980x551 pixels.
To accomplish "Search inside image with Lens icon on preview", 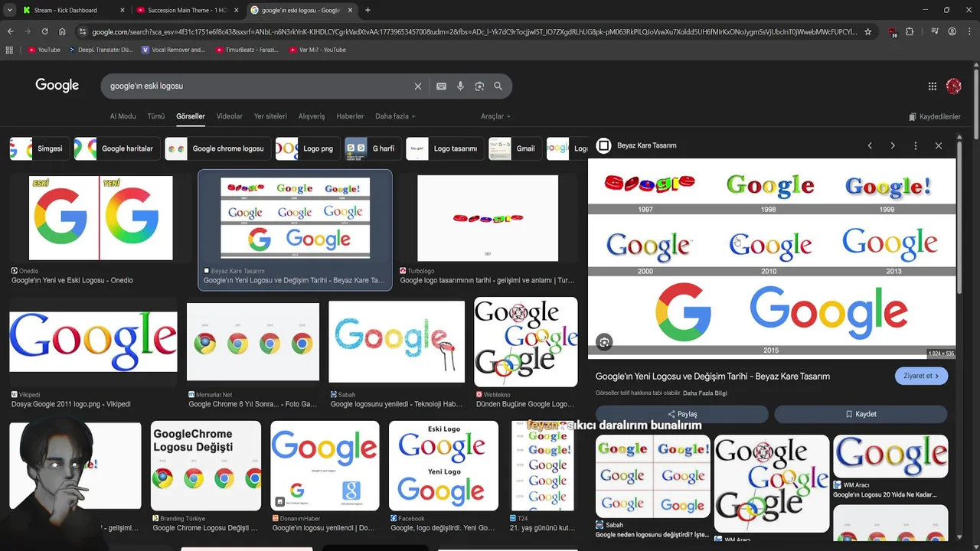I will click(604, 342).
